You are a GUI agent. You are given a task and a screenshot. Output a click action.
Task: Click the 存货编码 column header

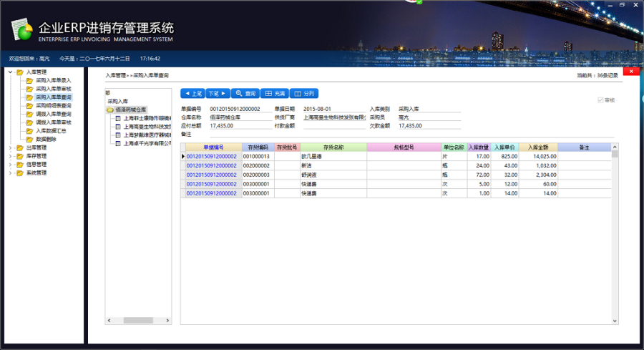pos(258,147)
